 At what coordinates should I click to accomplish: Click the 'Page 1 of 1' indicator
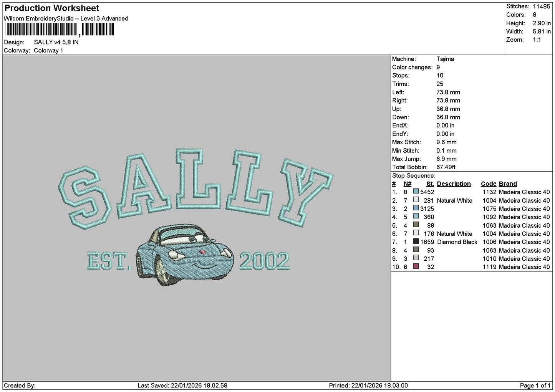[535, 385]
